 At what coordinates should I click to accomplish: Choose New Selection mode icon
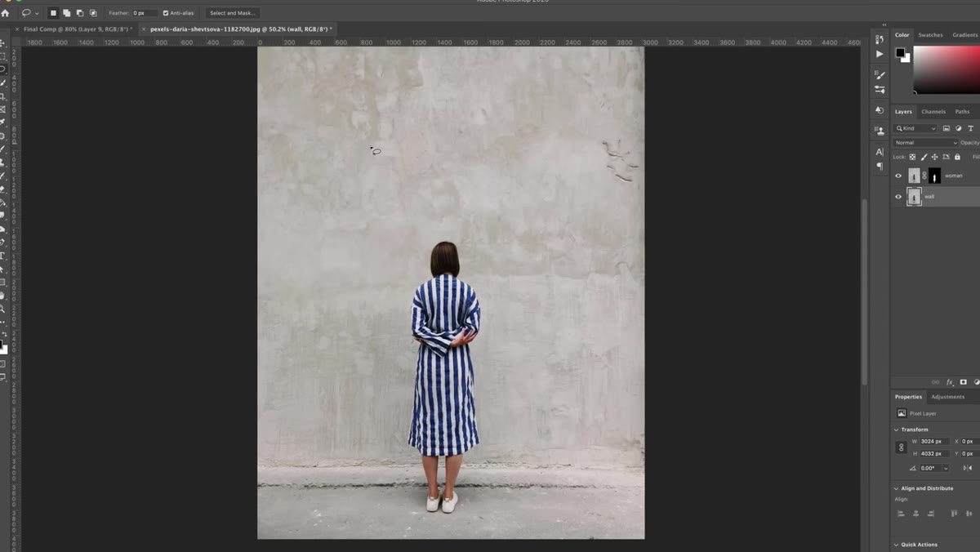pos(54,13)
